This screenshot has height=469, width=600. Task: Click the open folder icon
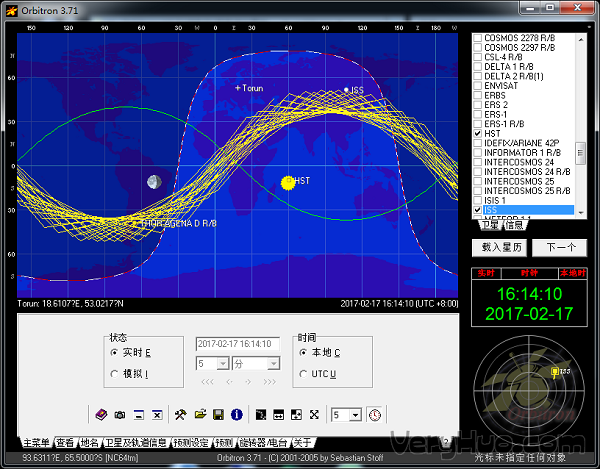pyautogui.click(x=200, y=414)
